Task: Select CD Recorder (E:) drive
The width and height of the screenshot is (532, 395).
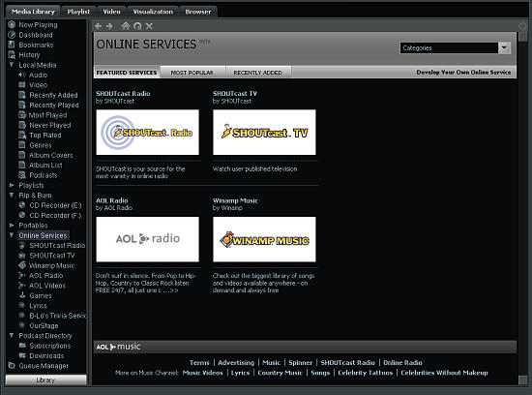Action: pyautogui.click(x=55, y=205)
